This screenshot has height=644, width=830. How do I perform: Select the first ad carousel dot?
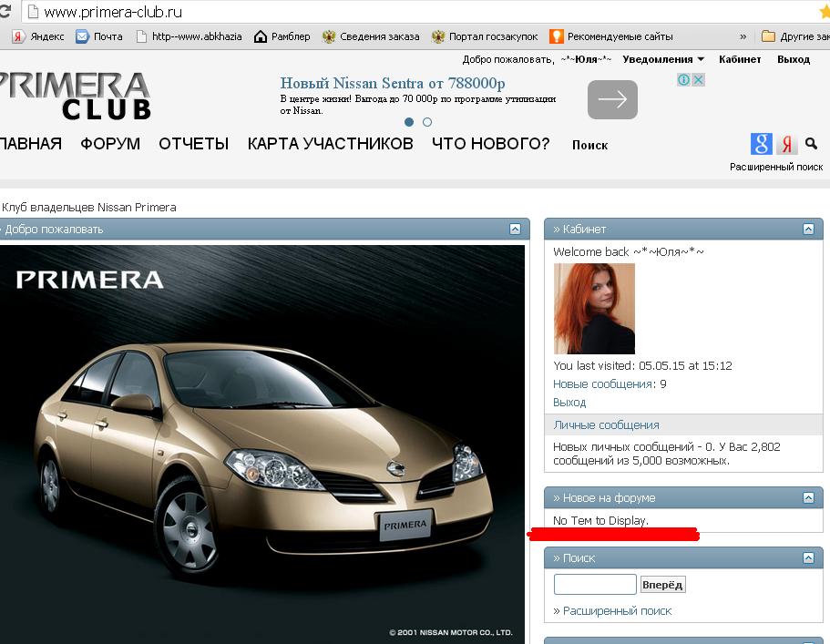click(409, 122)
